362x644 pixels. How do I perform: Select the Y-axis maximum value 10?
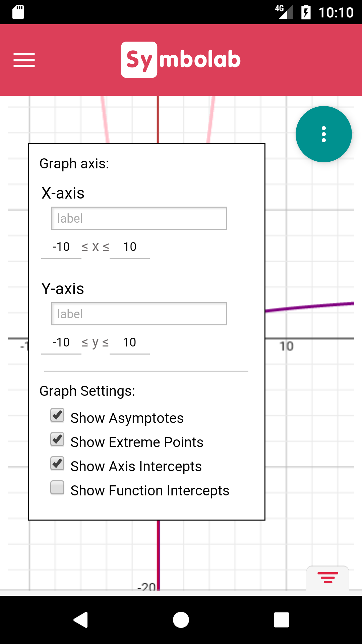(130, 342)
